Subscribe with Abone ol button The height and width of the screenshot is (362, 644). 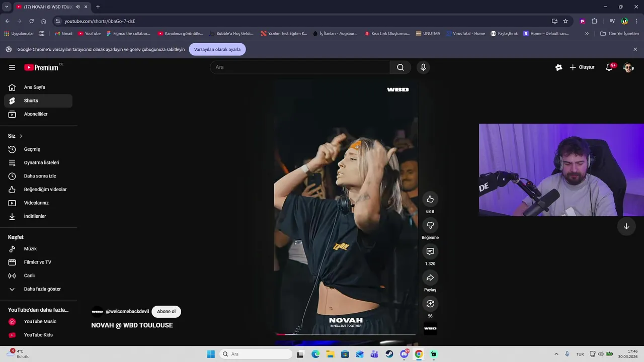pyautogui.click(x=166, y=312)
